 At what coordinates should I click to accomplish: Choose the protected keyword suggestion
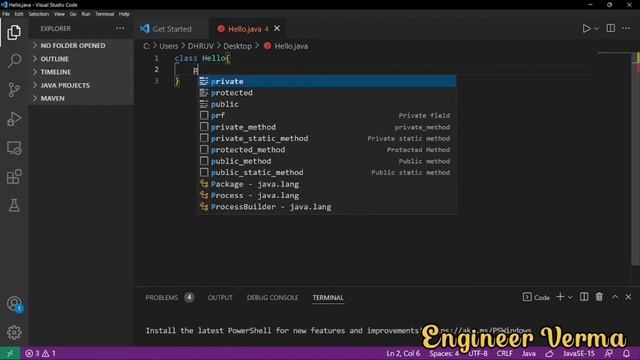coord(327,93)
